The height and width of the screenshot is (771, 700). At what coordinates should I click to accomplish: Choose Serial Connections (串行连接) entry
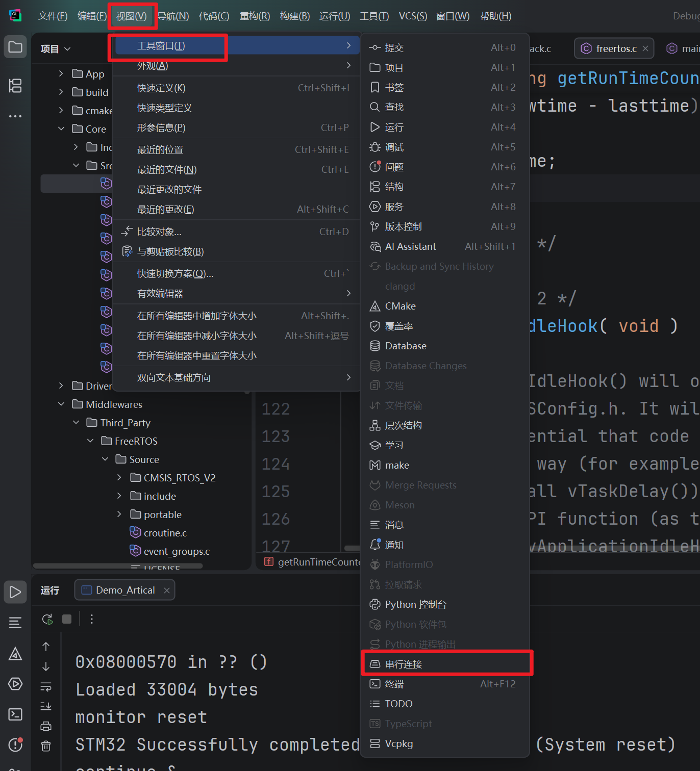click(444, 664)
